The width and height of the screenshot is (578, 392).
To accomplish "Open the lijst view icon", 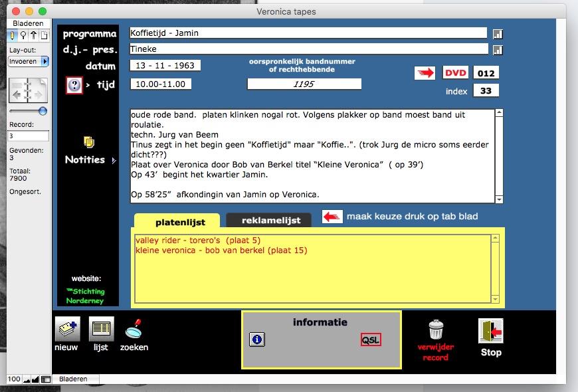I will tap(101, 329).
